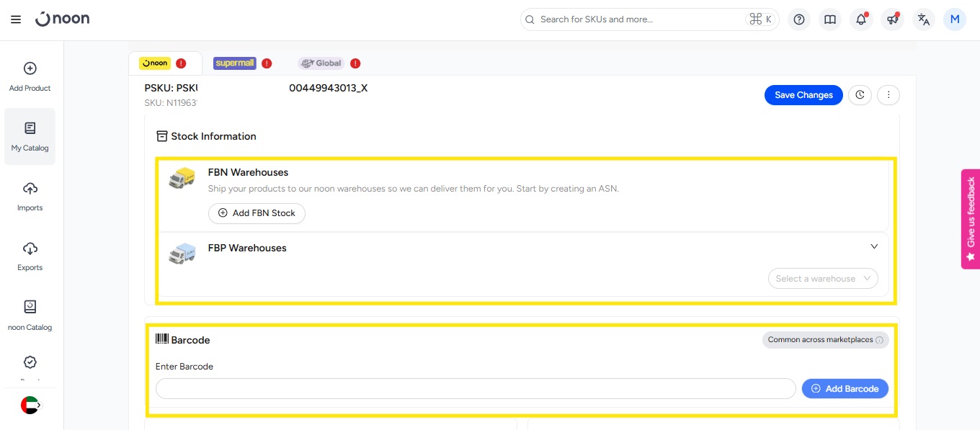Collapse the FBP Warehouses section chevron
Image resolution: width=980 pixels, height=430 pixels.
click(x=874, y=246)
